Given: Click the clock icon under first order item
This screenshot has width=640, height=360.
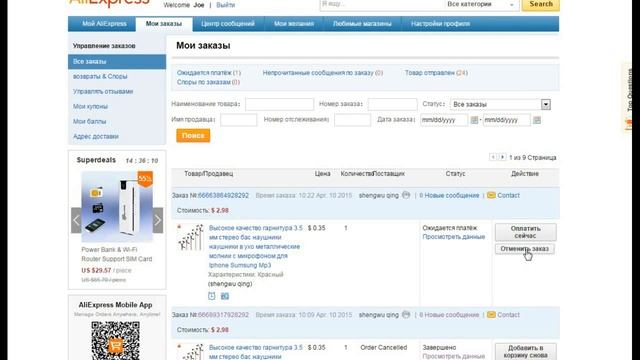Looking at the screenshot, I should click(x=211, y=296).
